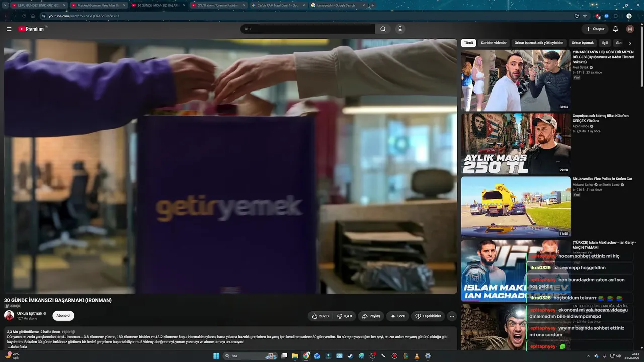Open 'YUNANİSTAN'IN HİÇ GÖSTERİLMEYEN BÖLGESİ' video thumbnail
This screenshot has width=644, height=362.
coord(516,80)
